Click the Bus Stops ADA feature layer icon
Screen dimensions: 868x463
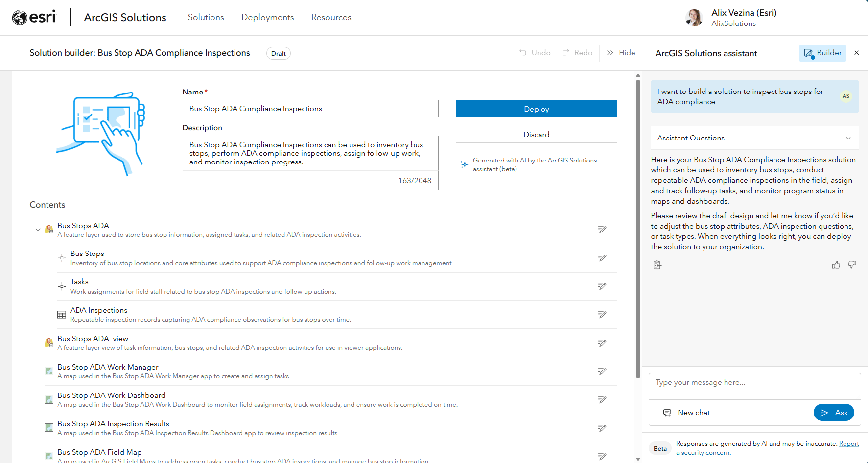click(49, 230)
